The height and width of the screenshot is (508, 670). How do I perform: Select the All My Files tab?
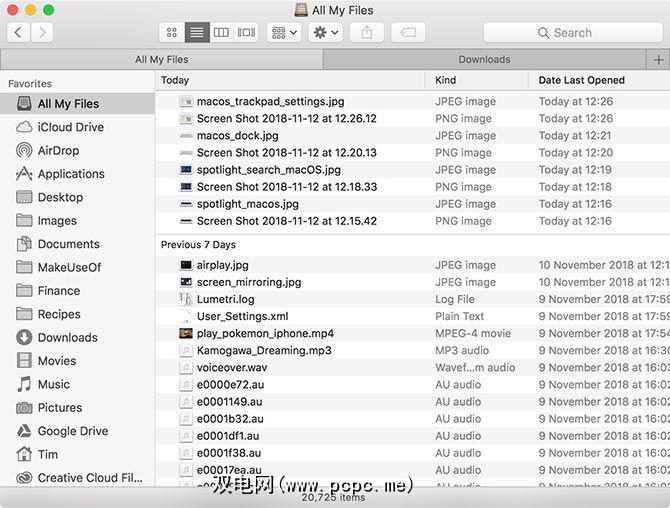pos(161,60)
